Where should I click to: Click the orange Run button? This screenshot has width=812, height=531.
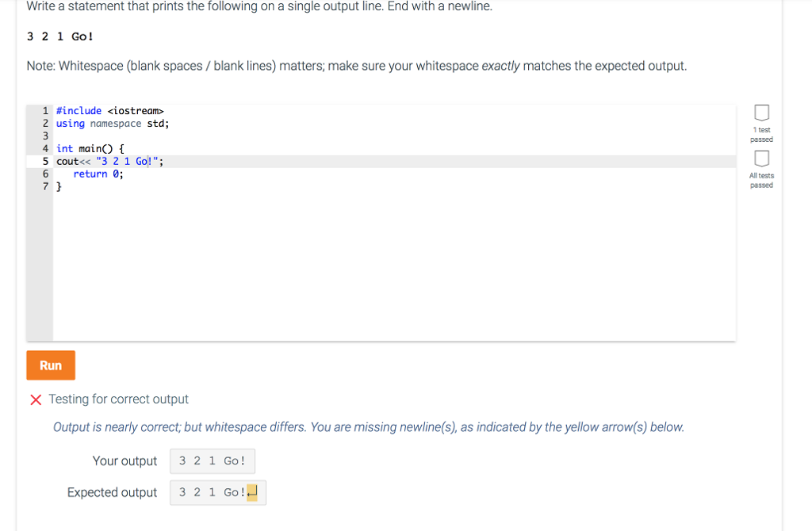click(x=51, y=365)
